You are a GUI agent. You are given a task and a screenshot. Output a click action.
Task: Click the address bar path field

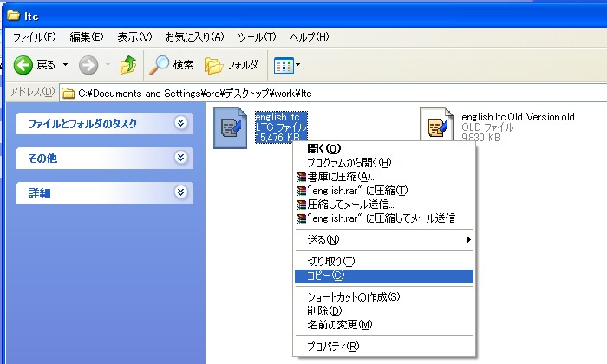333,94
